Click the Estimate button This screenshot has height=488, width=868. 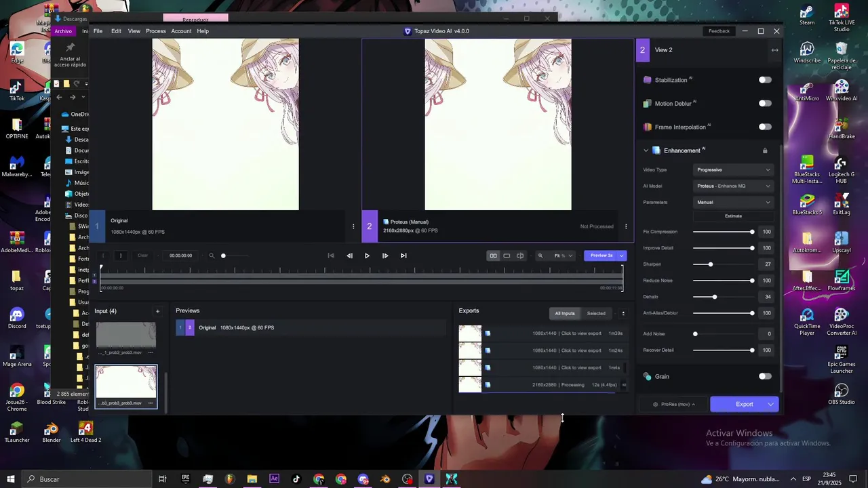734,216
